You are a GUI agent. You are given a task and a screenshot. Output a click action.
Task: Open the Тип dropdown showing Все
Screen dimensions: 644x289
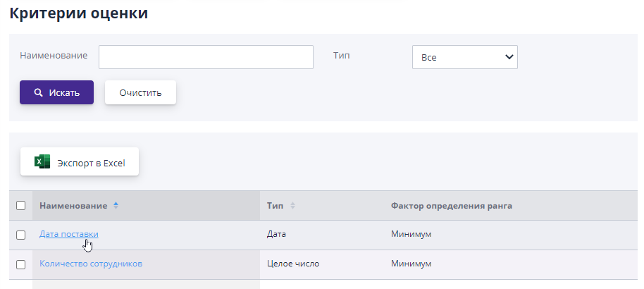pos(464,58)
